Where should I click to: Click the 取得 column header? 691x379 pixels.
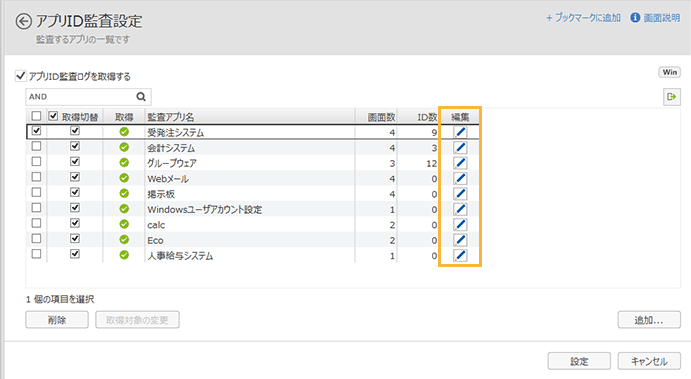point(124,117)
